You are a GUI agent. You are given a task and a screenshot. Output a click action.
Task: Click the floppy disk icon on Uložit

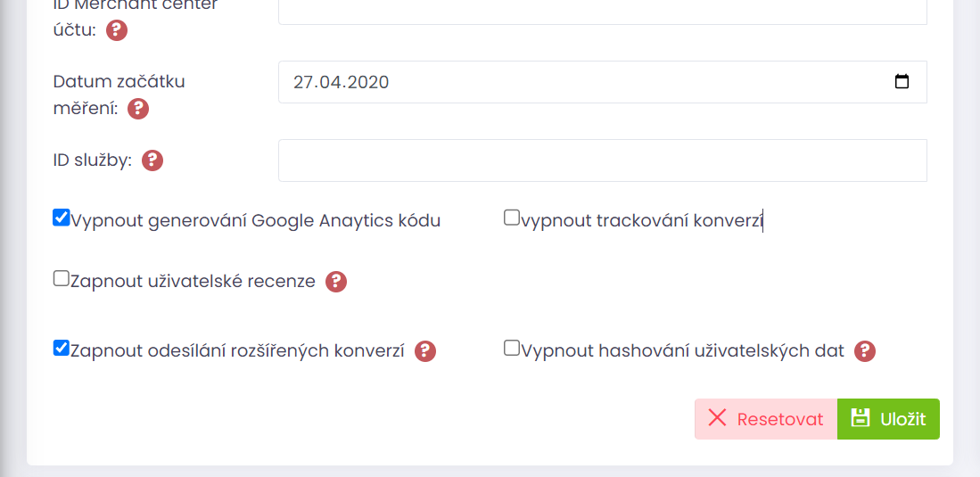click(861, 418)
